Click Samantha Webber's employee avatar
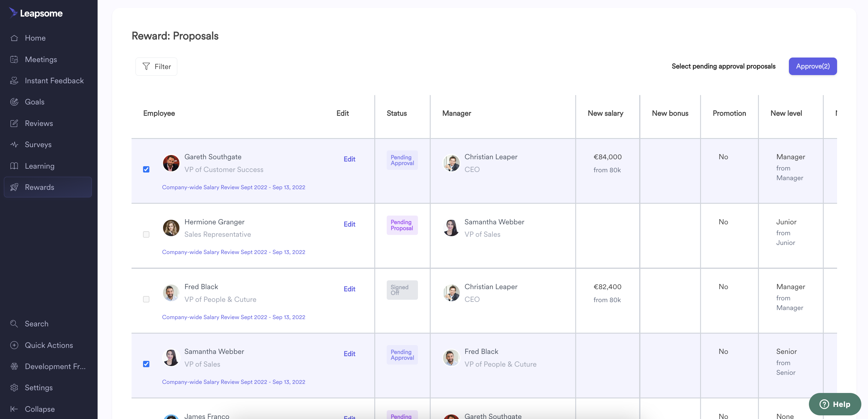Screen dimensions: 868x419 point(171,358)
